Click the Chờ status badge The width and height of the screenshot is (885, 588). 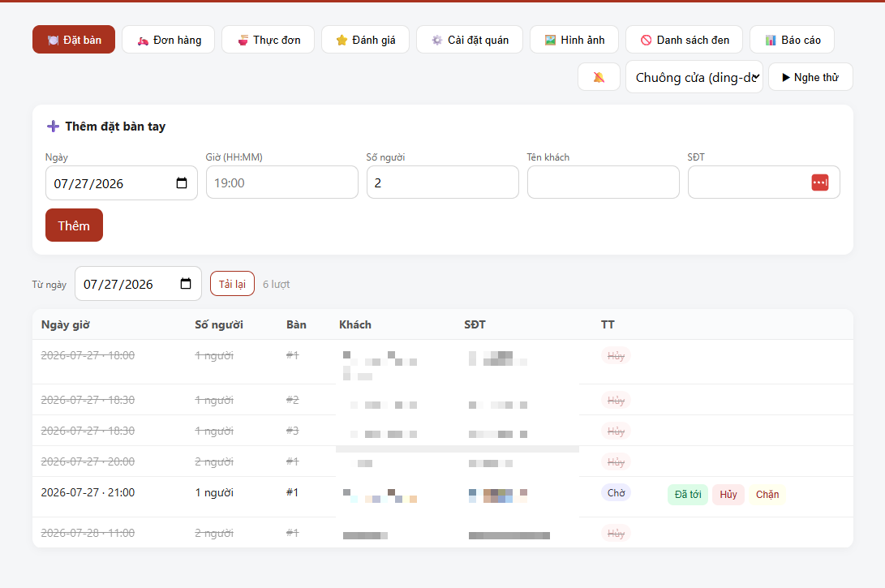pyautogui.click(x=616, y=492)
